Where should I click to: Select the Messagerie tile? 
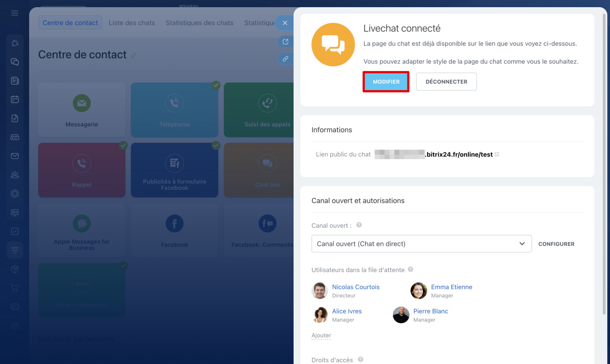(x=81, y=110)
